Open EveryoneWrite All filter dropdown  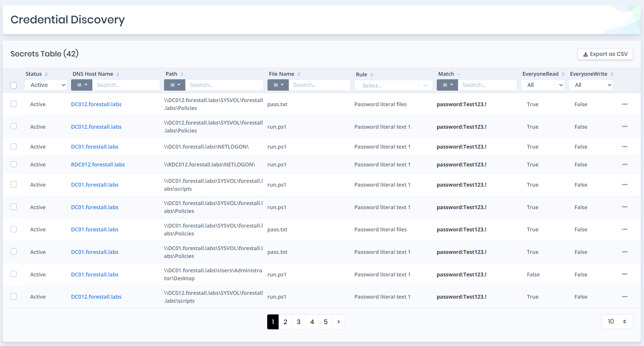point(591,85)
